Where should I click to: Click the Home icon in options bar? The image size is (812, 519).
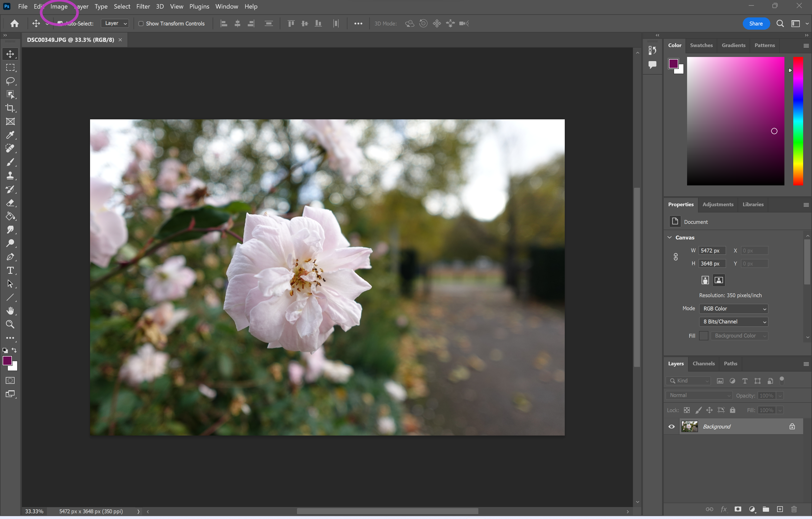(15, 23)
